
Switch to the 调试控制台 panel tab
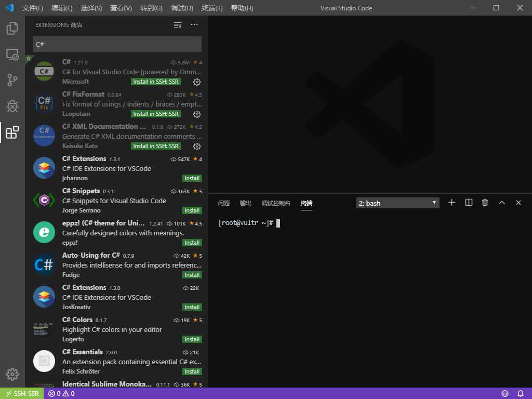(276, 203)
